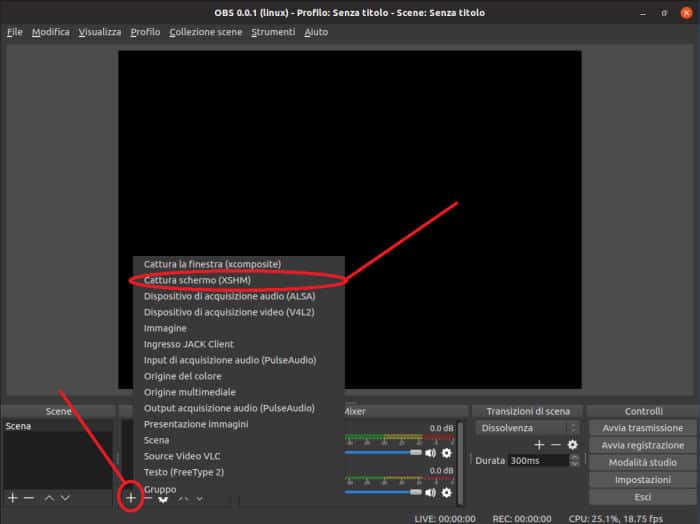Click the Durata label

coord(490,461)
